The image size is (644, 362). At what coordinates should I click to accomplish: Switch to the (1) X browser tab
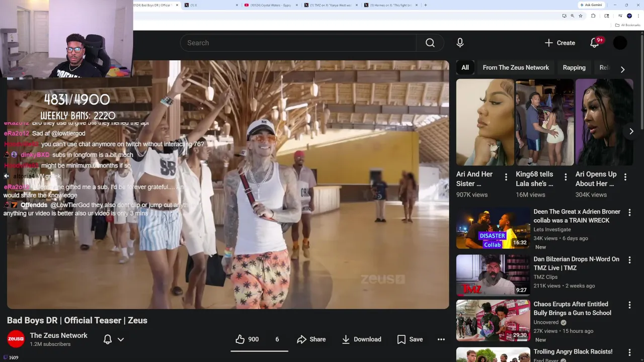click(211, 5)
